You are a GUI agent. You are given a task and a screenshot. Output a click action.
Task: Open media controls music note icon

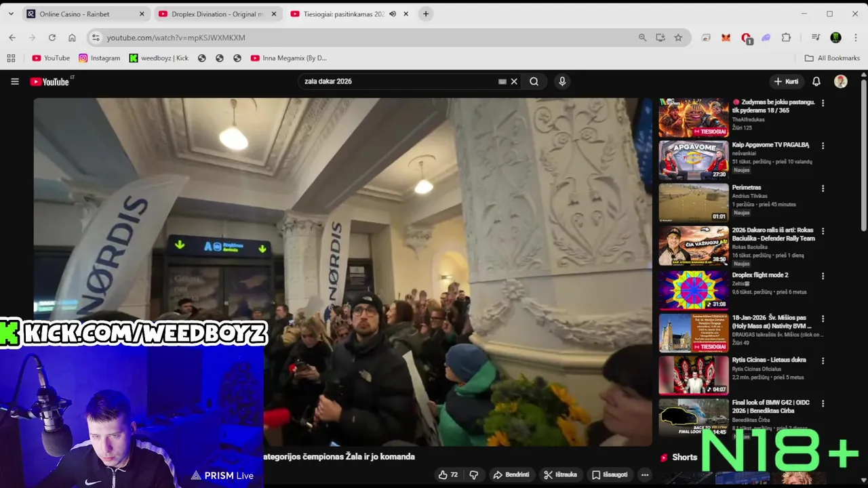[x=816, y=37]
